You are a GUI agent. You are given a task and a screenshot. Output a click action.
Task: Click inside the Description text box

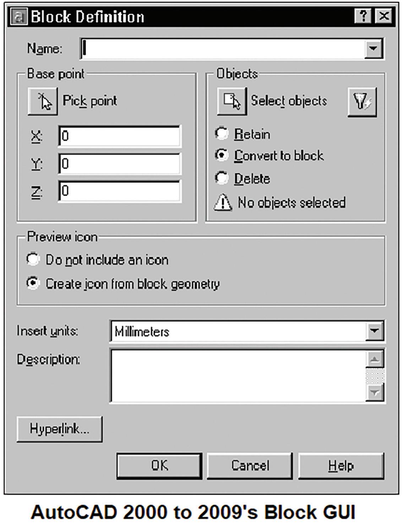(x=238, y=376)
